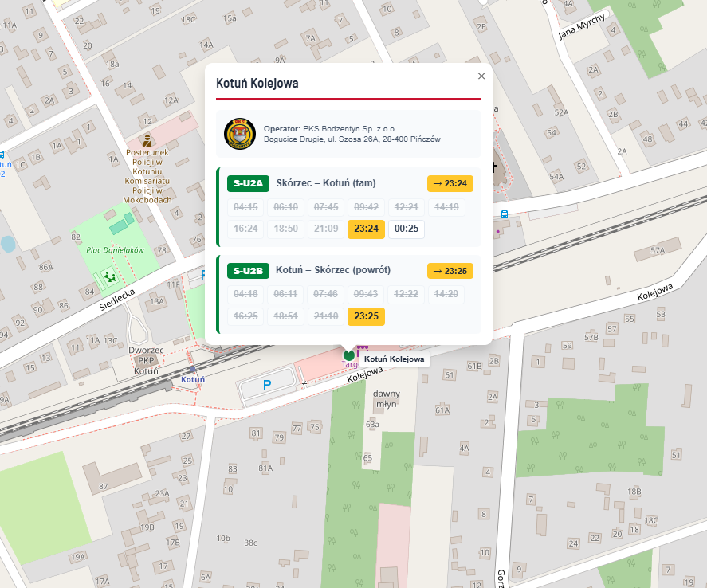This screenshot has height=588, width=707.
Task: Click the bus stop icon east of popup
Action: coord(505,214)
